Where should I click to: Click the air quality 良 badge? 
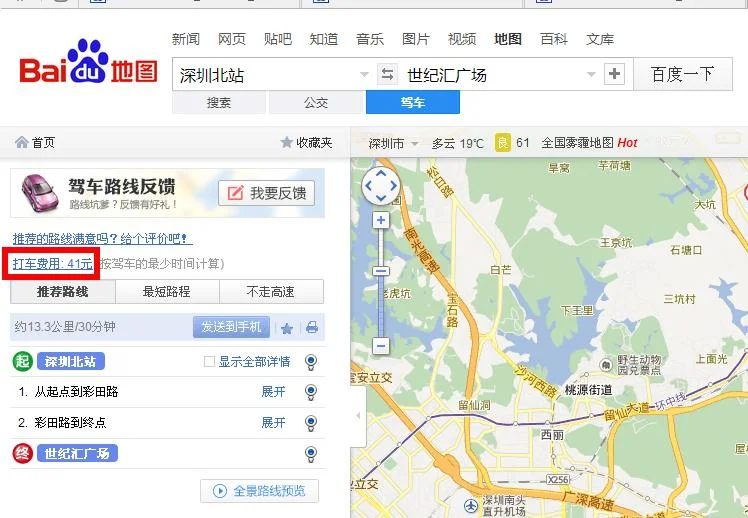pos(503,143)
